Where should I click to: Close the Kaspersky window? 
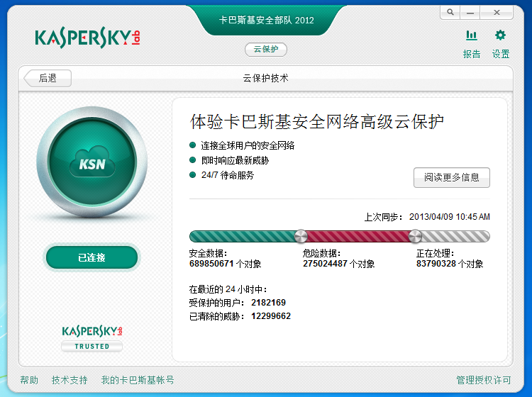(497, 13)
